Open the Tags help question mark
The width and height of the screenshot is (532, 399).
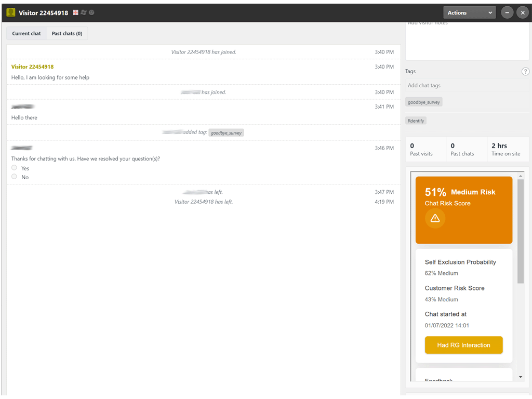point(525,72)
